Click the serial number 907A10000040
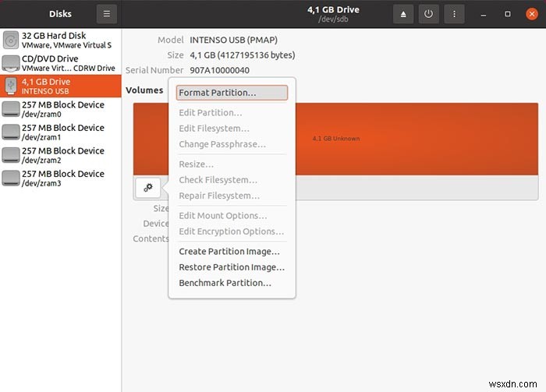This screenshot has width=546, height=392. click(219, 70)
